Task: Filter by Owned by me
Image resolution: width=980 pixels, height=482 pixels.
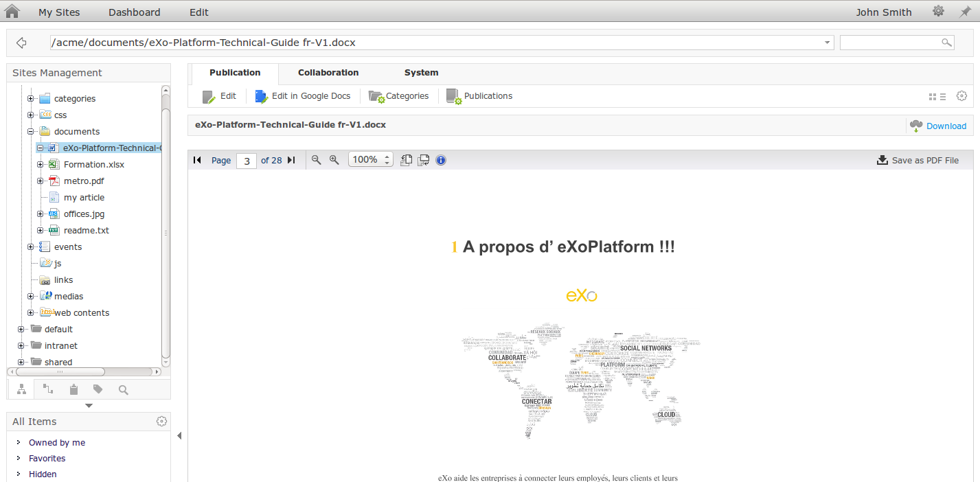Action: coord(57,443)
